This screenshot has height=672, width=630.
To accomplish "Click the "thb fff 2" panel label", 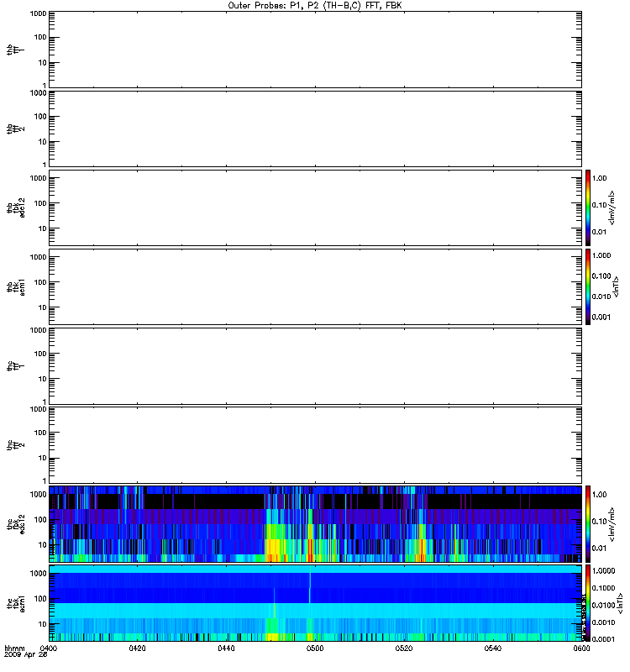I will tap(15, 129).
